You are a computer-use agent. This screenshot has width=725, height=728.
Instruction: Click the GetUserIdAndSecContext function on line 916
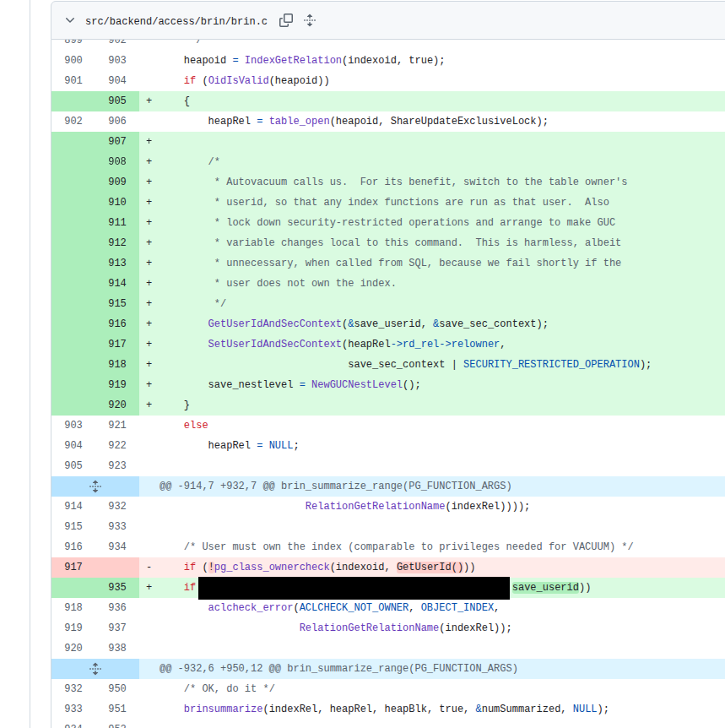[x=275, y=323]
